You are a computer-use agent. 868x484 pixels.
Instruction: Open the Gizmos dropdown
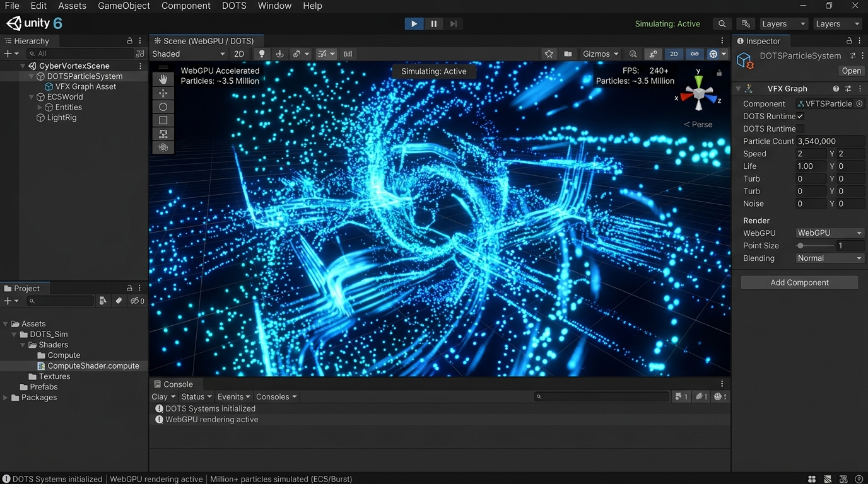click(600, 54)
